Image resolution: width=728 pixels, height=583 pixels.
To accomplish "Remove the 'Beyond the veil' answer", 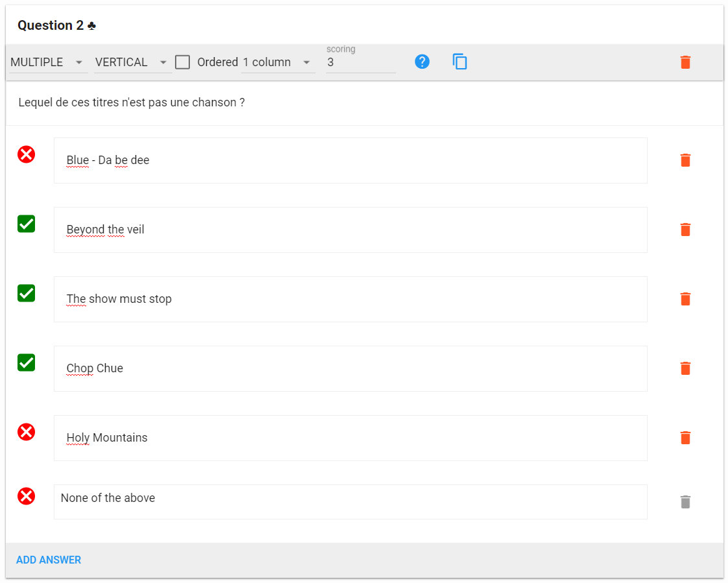I will [x=685, y=230].
